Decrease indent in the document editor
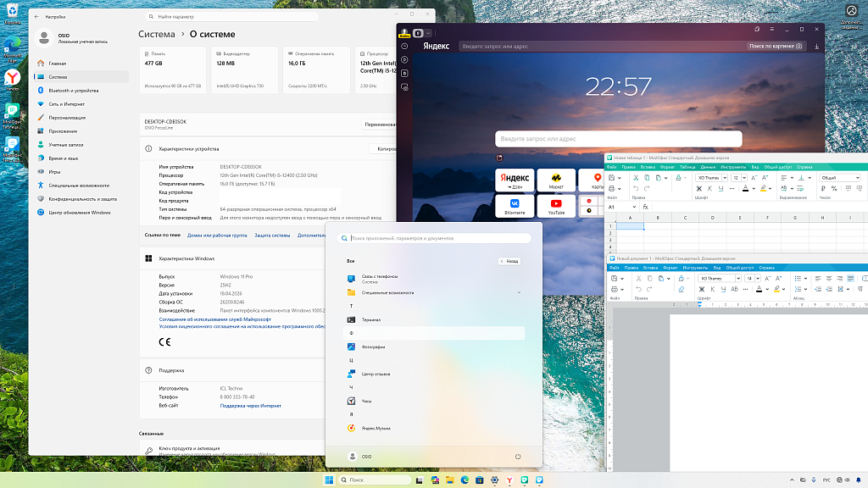 (818, 289)
